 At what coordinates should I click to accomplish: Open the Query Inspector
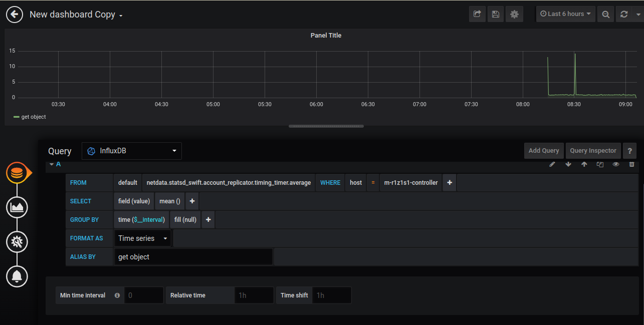pyautogui.click(x=593, y=151)
